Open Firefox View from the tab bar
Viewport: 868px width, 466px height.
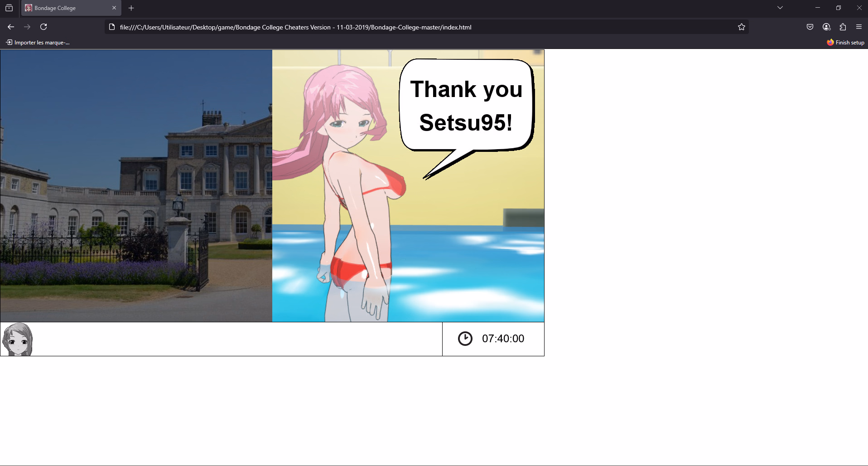(x=9, y=8)
